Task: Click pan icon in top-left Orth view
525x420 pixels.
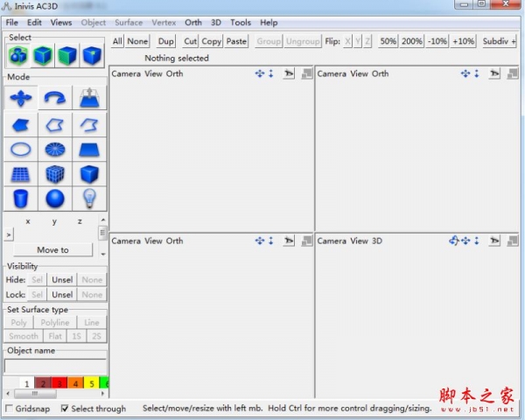Action: pyautogui.click(x=260, y=73)
